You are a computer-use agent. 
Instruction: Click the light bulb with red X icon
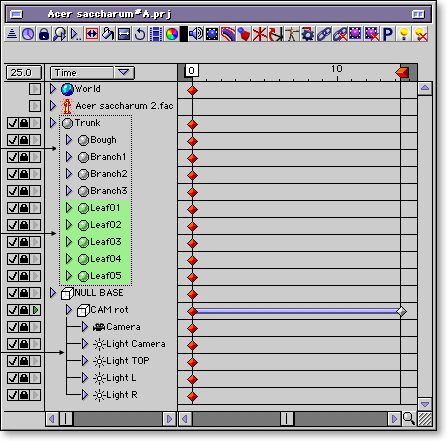pos(420,34)
